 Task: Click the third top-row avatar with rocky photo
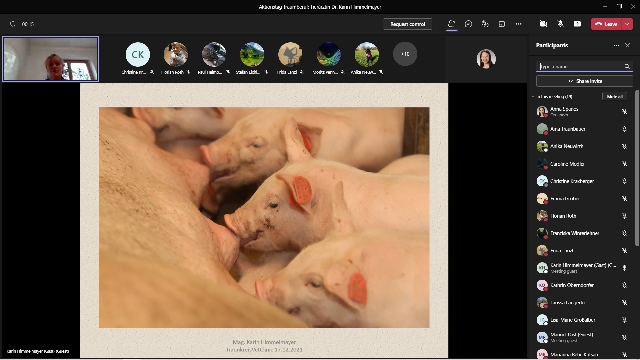tap(214, 54)
